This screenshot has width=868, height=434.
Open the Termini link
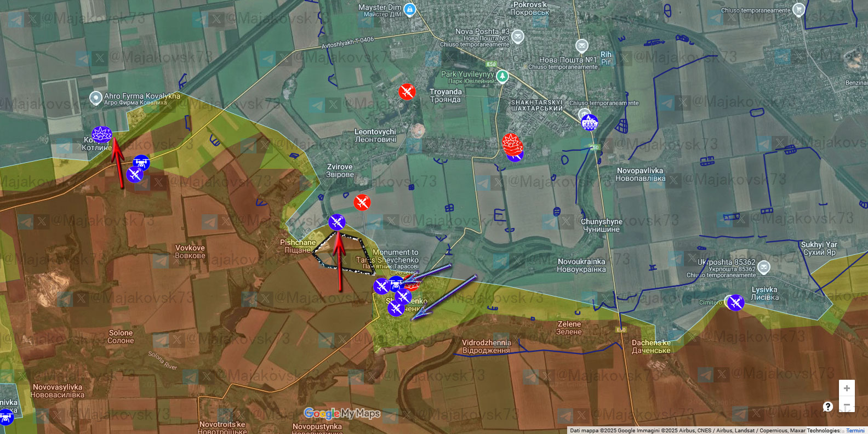[x=855, y=431]
